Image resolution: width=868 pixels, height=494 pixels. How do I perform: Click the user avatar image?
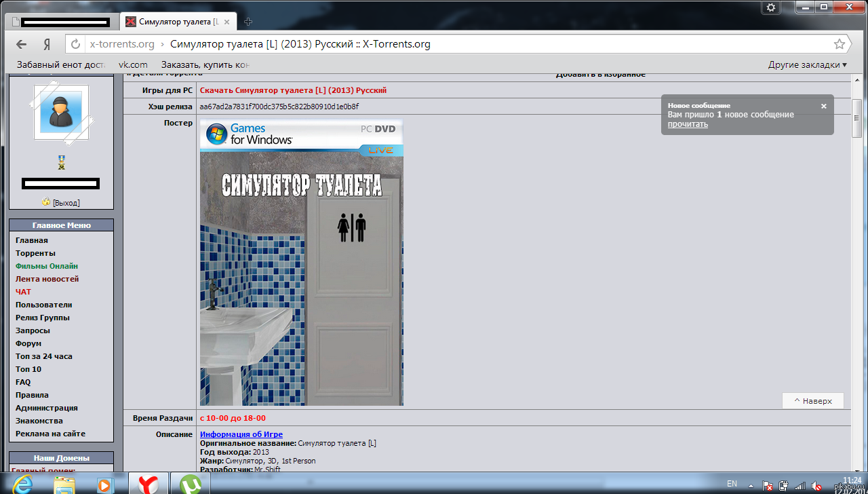(x=61, y=112)
